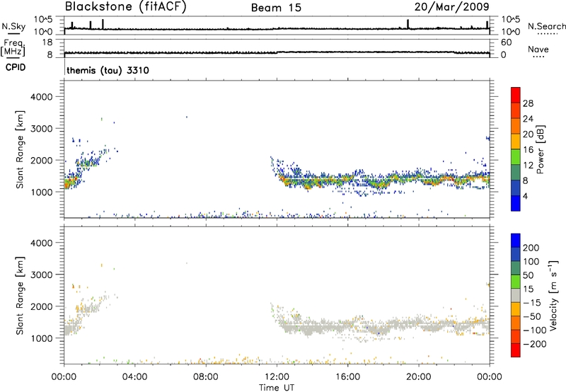Click the red top of power colorbar

(x=516, y=93)
